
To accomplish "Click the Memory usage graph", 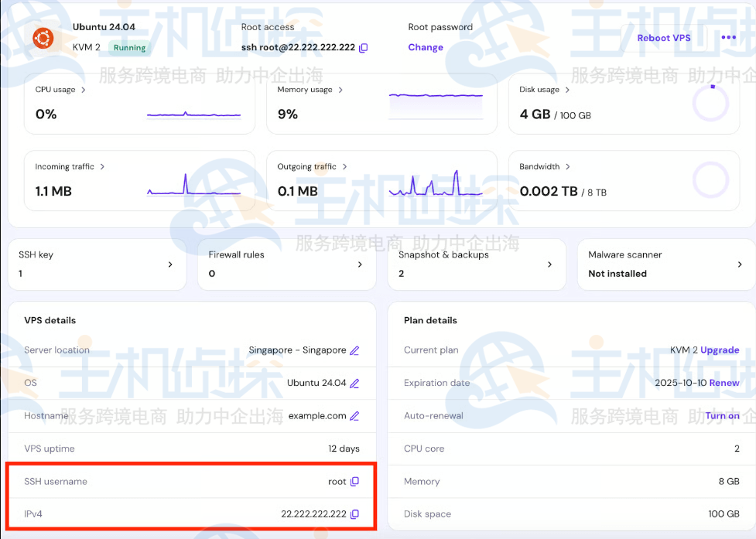I will click(x=436, y=106).
